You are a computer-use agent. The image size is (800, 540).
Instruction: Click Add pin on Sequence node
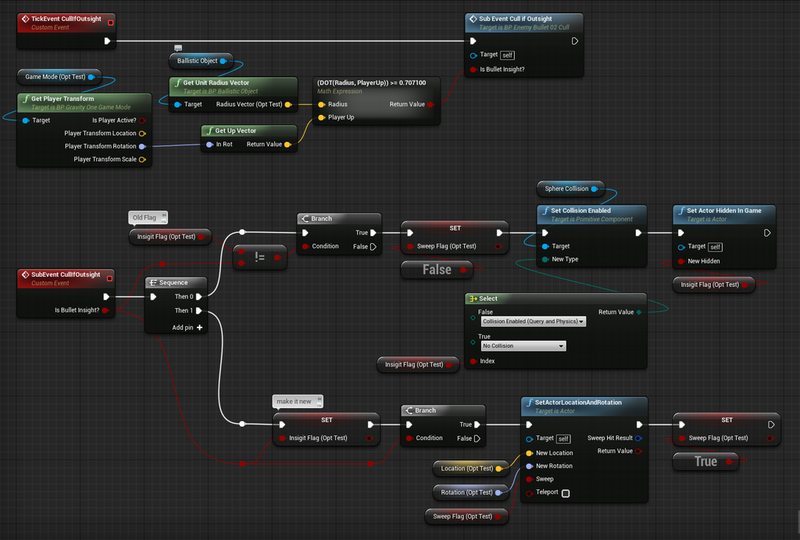(x=187, y=328)
